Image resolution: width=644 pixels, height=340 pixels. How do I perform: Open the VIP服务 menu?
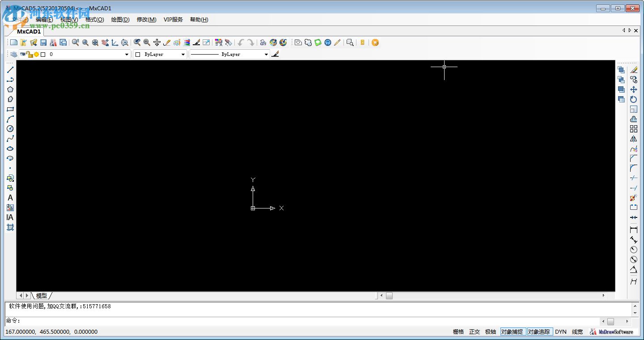click(x=173, y=20)
